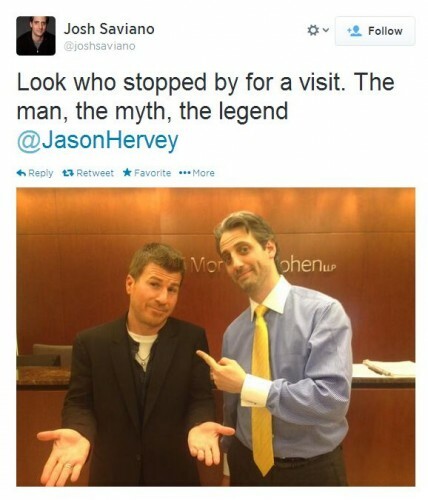
Task: Open the attached tweet photo
Action: pos(216,337)
